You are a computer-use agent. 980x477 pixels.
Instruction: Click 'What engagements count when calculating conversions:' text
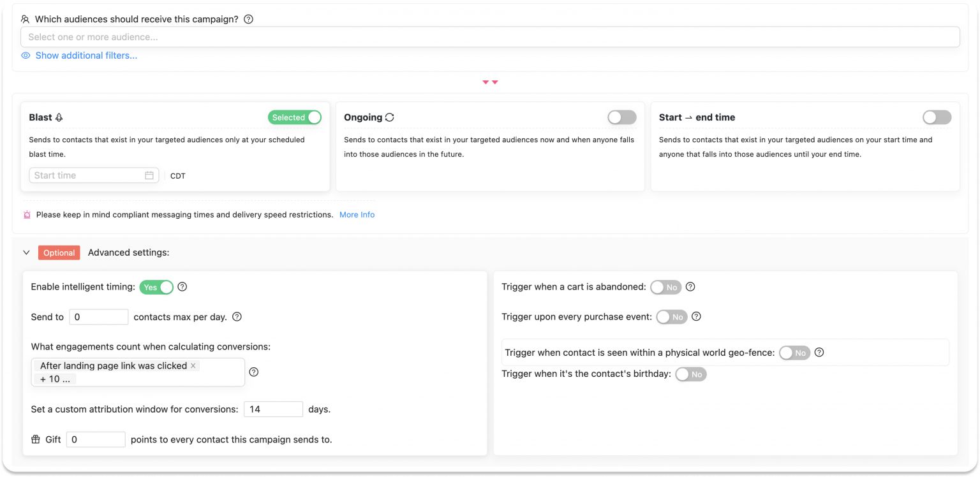151,347
